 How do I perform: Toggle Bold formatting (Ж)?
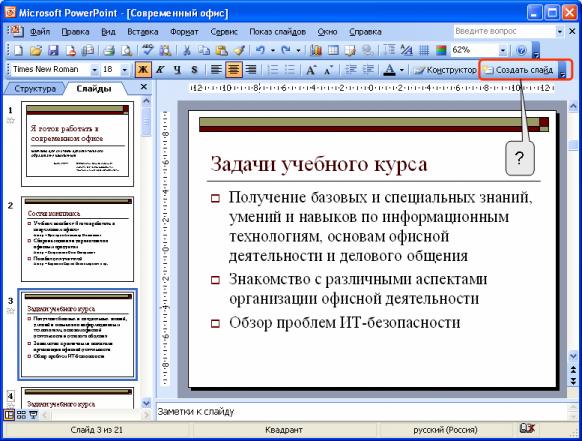coord(143,70)
